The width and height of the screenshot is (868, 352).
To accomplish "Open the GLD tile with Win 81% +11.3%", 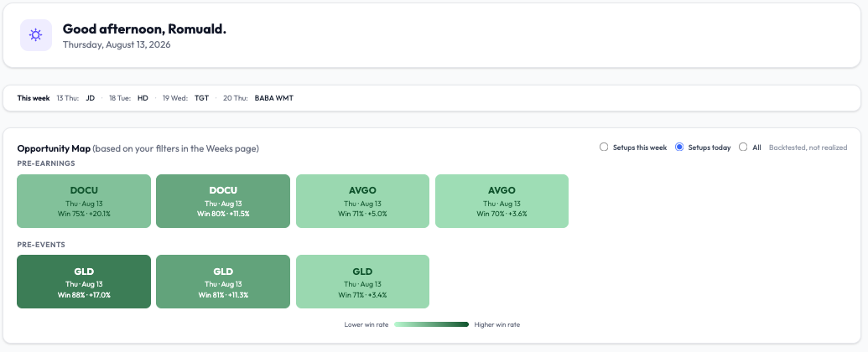I will (223, 282).
